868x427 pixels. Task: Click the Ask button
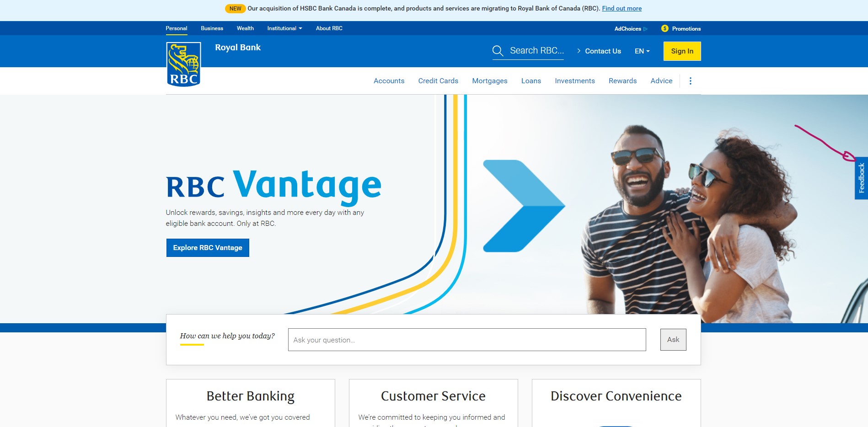point(673,340)
